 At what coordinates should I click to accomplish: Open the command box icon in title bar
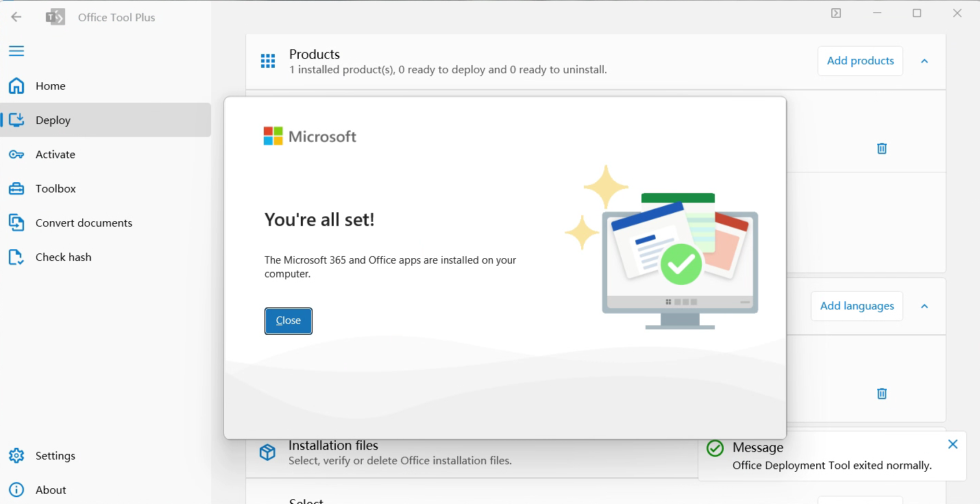tap(836, 13)
